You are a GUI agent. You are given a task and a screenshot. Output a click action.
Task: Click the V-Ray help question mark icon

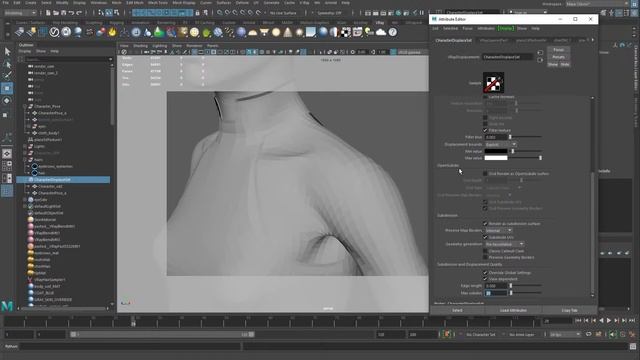(x=393, y=32)
